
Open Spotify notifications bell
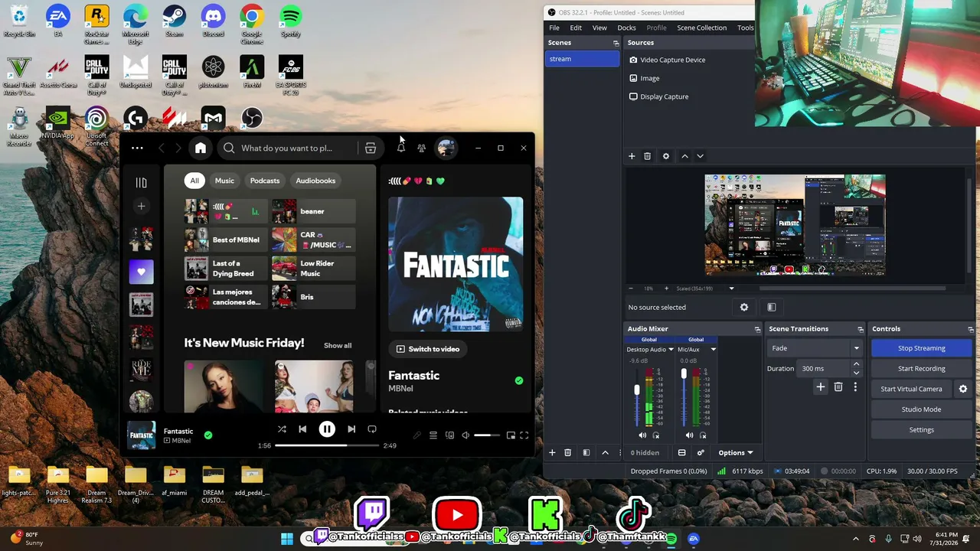coord(400,148)
